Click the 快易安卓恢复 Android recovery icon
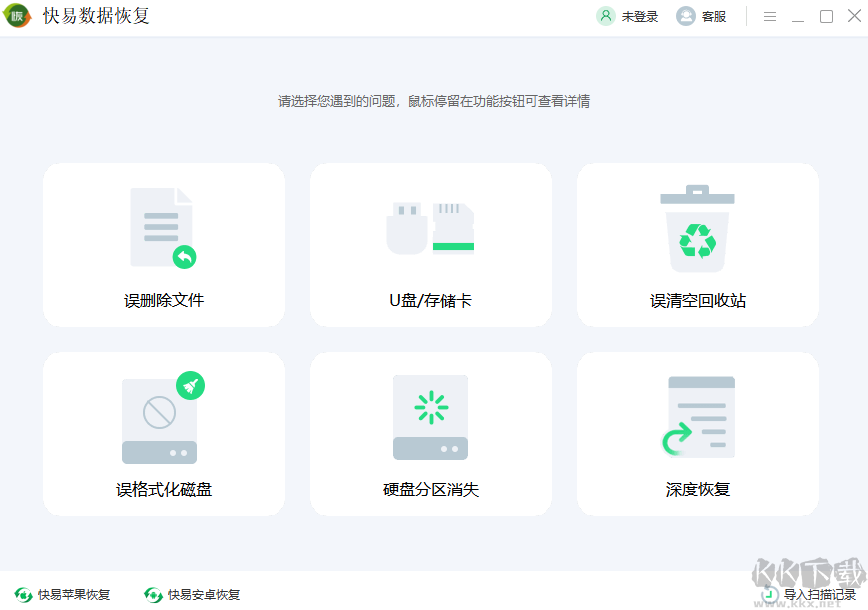The image size is (868, 610). [x=153, y=594]
